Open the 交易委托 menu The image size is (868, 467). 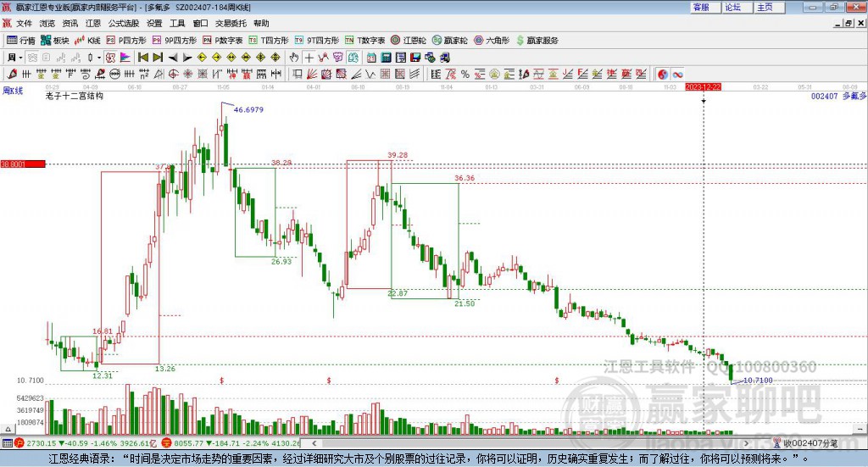(231, 23)
